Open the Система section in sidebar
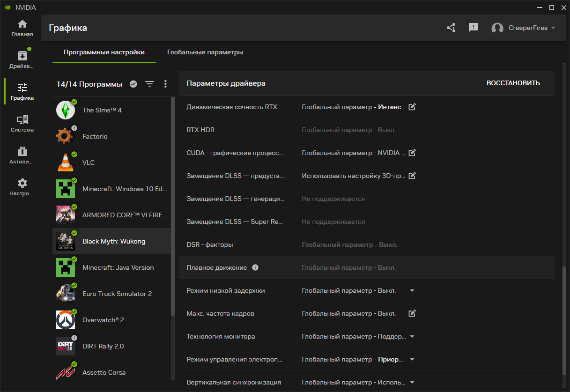Image resolution: width=570 pixels, height=392 pixels. (x=22, y=124)
